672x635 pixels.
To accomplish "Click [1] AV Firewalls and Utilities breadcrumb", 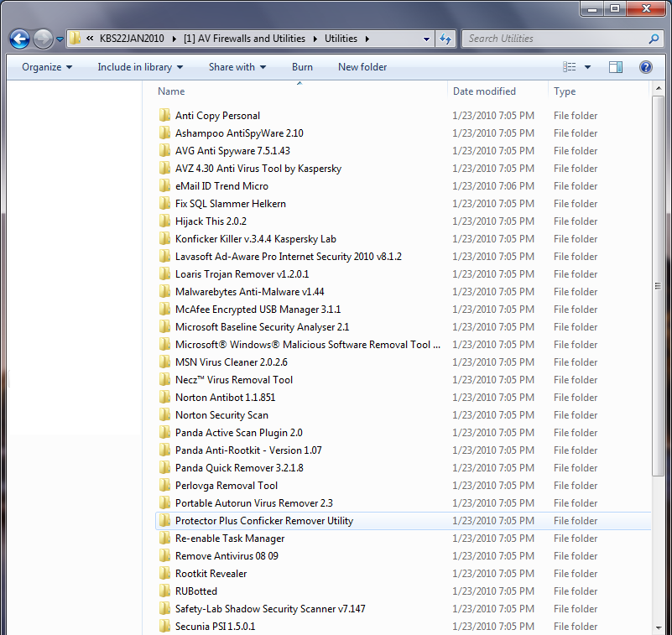I will tap(244, 39).
